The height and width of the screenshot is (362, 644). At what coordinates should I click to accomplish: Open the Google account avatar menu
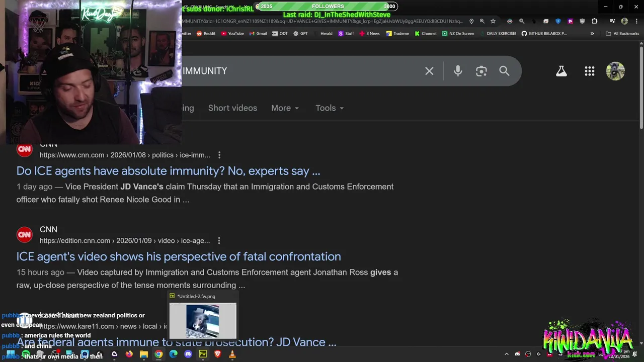pos(615,71)
